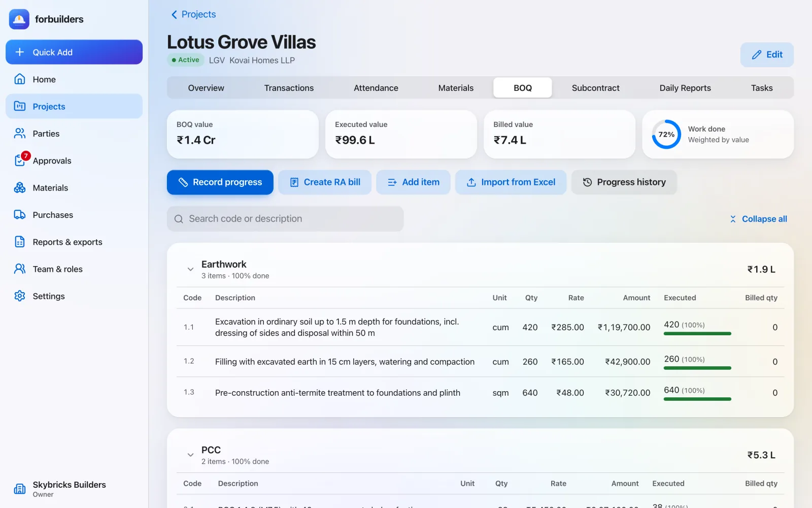Collapse all BOQ sections
This screenshot has width=812, height=508.
coord(759,219)
